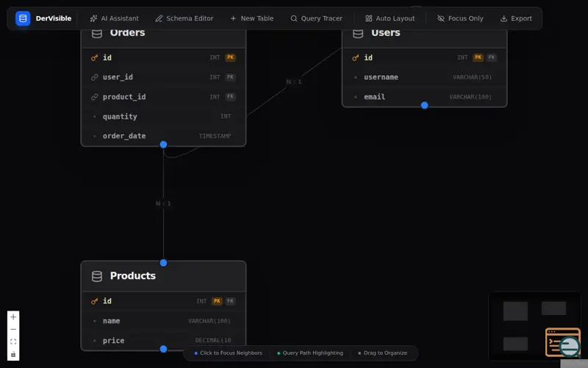Select the Users table title

pyautogui.click(x=385, y=32)
